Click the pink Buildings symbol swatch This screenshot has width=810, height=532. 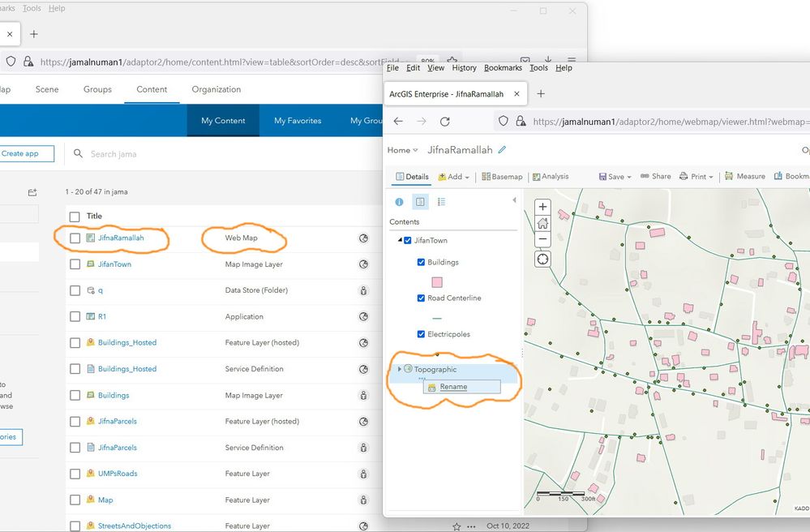click(437, 281)
